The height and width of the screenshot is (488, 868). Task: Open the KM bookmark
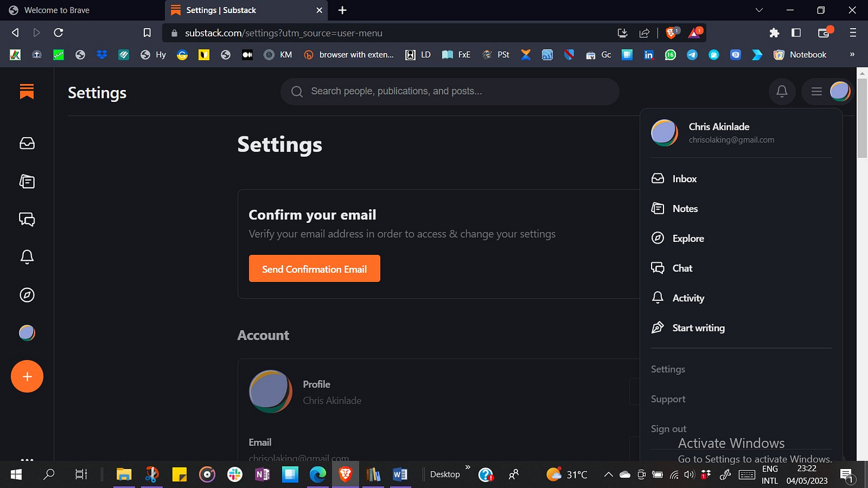pos(278,54)
